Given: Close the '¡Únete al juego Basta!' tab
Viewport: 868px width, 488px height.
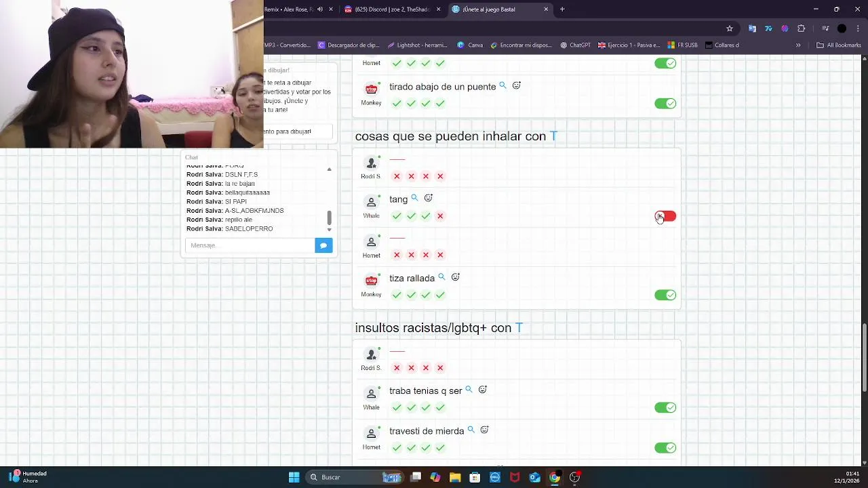Looking at the screenshot, I should click(546, 9).
